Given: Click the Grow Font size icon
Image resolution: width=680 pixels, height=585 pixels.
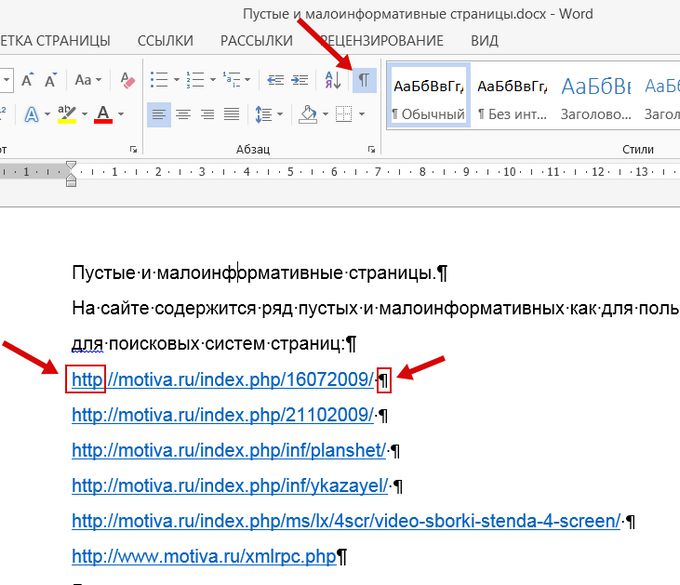Looking at the screenshot, I should (27, 79).
